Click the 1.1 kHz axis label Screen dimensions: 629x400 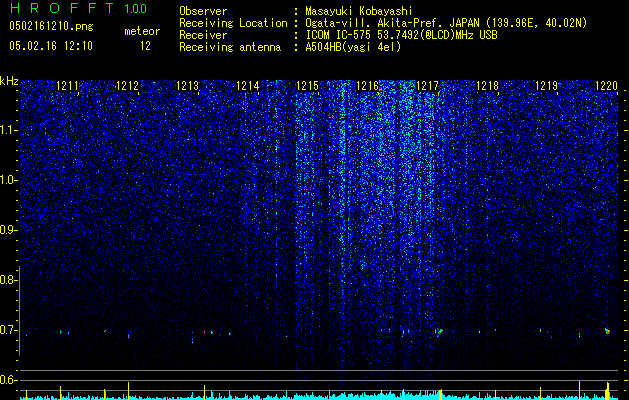[x=7, y=130]
